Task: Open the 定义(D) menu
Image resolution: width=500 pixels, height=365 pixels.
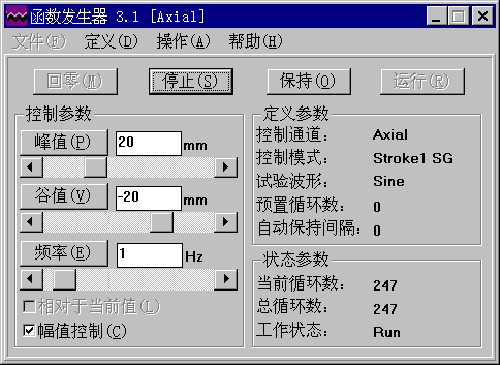Action: pyautogui.click(x=111, y=42)
